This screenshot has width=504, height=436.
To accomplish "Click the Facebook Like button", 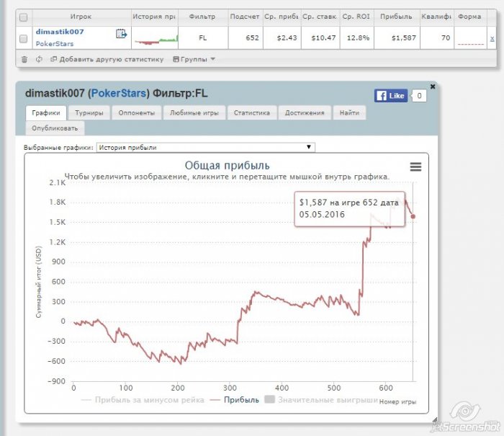I will [x=390, y=96].
